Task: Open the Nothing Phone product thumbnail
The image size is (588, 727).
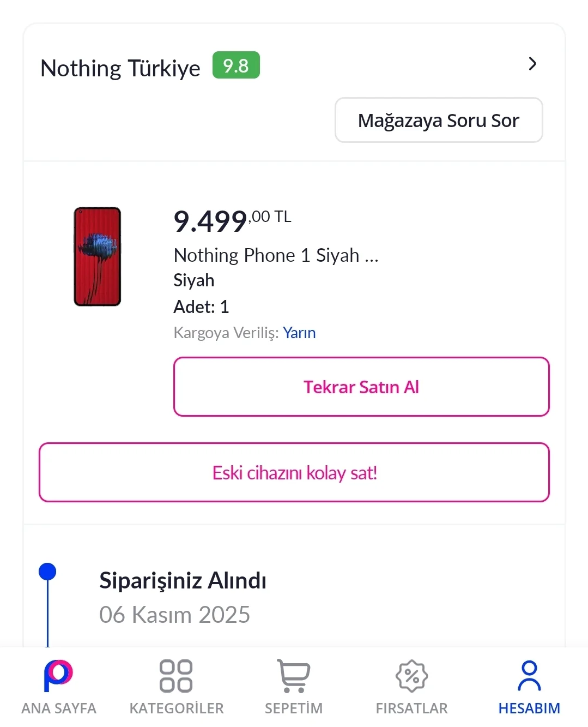Action: coord(98,256)
